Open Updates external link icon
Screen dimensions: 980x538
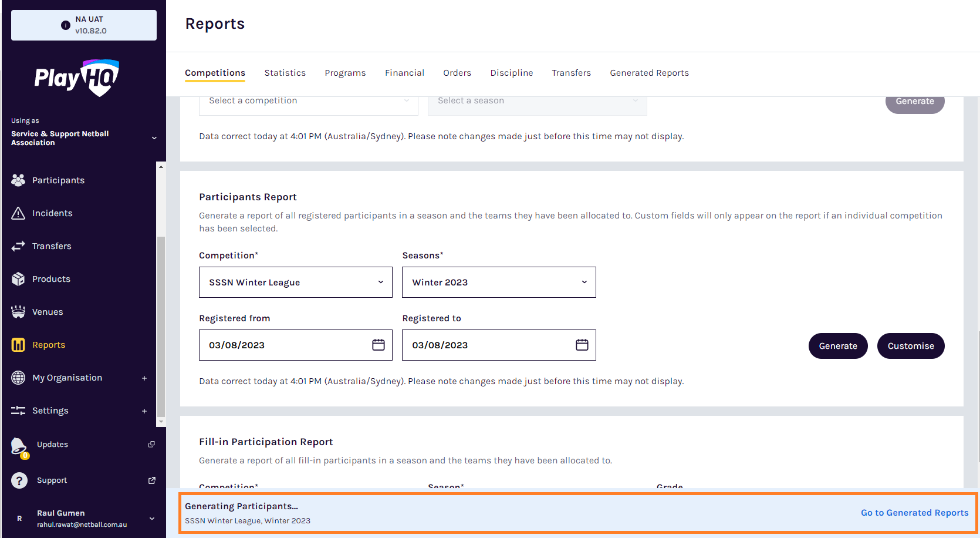(x=151, y=445)
